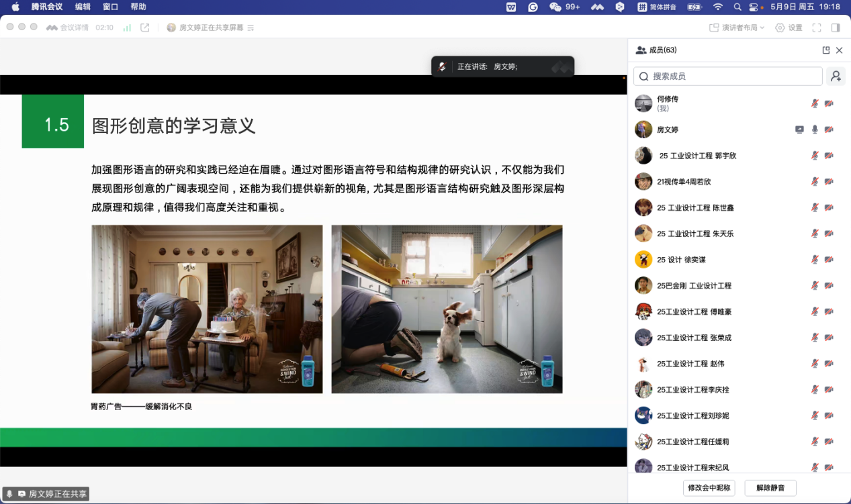
Task: Open the 编辑 menu in menu bar
Action: [x=83, y=7]
